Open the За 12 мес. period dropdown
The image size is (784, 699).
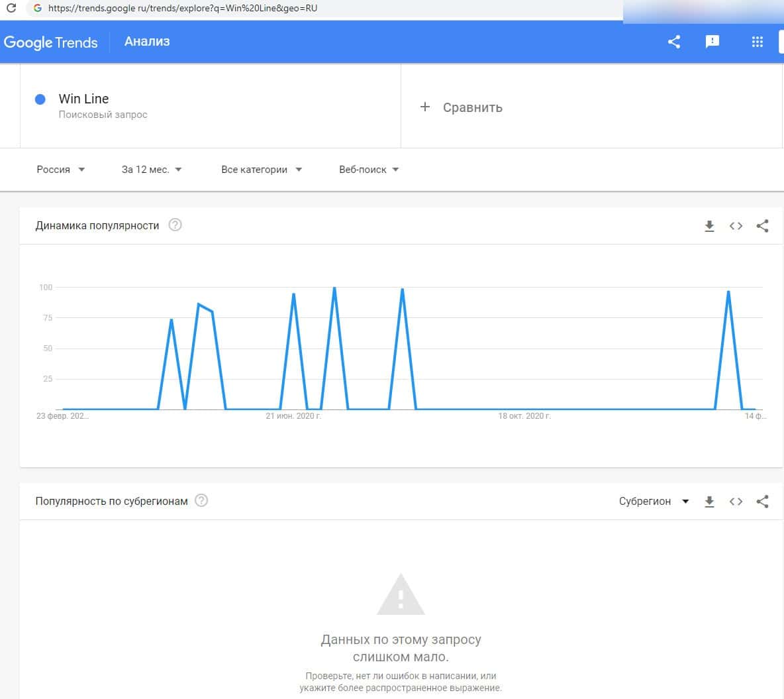152,170
